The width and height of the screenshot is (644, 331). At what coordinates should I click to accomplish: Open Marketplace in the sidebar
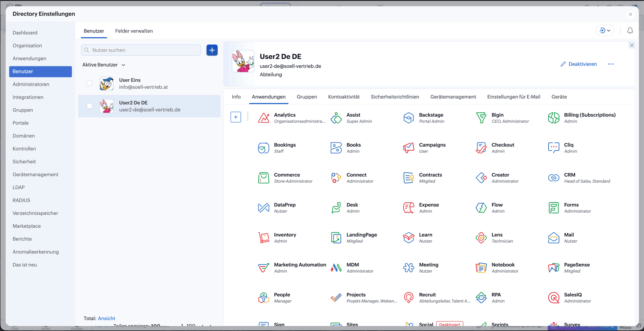point(40,226)
